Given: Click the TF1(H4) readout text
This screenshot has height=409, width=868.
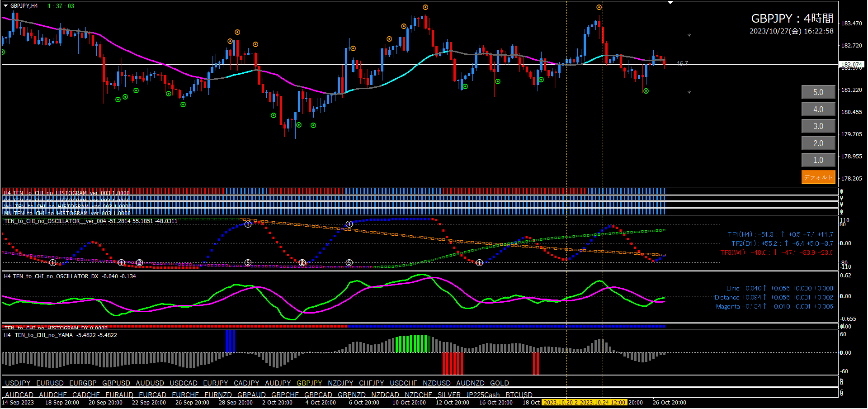Looking at the screenshot, I should pos(780,234).
